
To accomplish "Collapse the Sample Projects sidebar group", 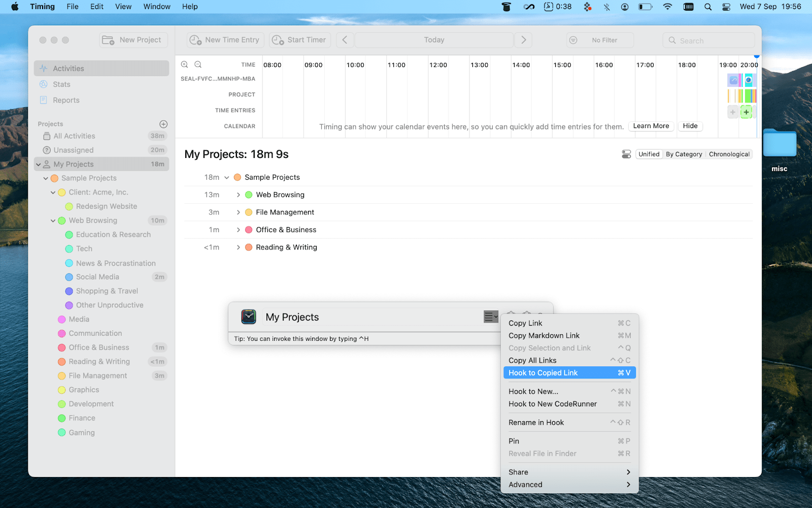I will pyautogui.click(x=46, y=178).
